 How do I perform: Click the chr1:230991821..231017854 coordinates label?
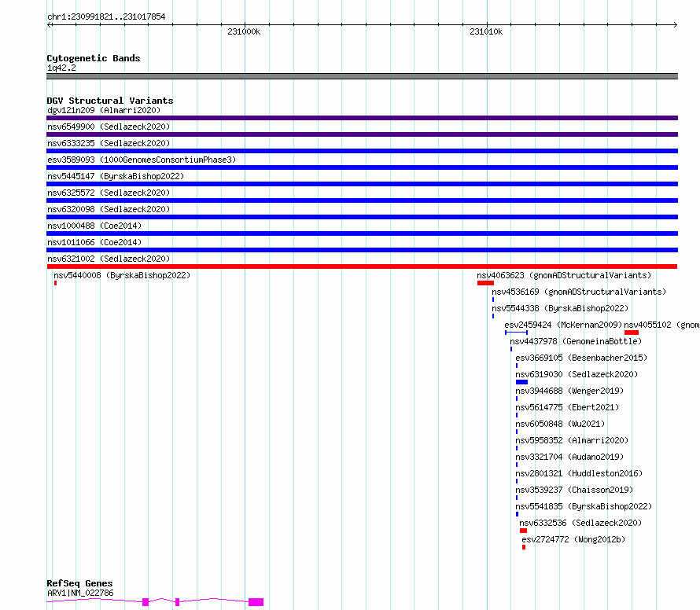tap(106, 17)
